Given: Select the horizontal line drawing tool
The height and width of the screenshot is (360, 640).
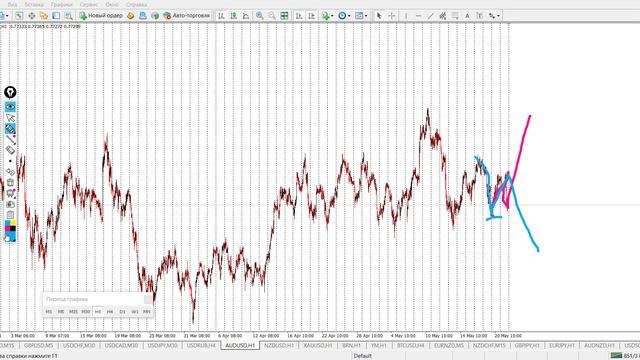Looking at the screenshot, I should pyautogui.click(x=418, y=16).
